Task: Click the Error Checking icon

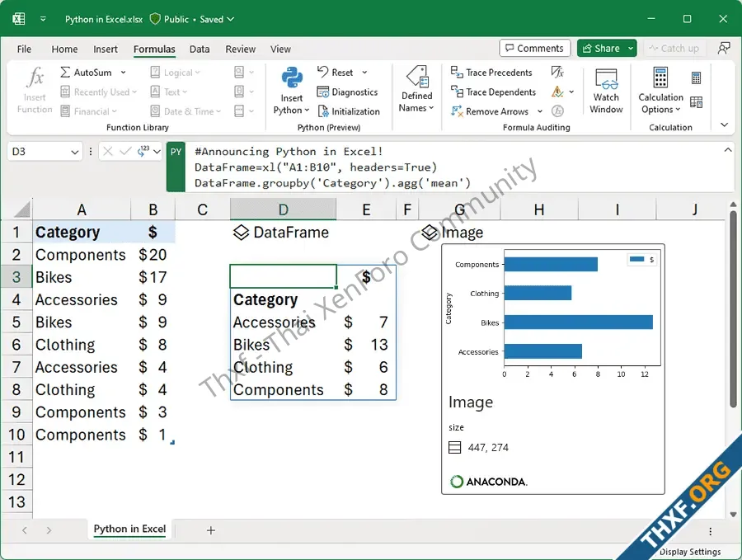Action: 557,92
